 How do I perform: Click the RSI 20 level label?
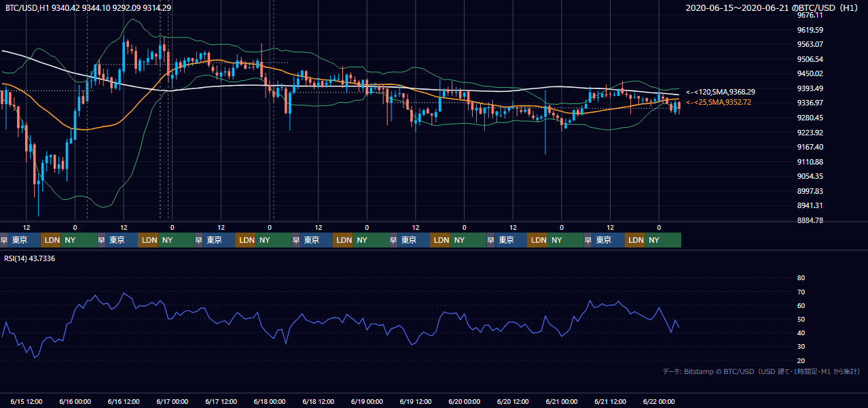coord(801,360)
